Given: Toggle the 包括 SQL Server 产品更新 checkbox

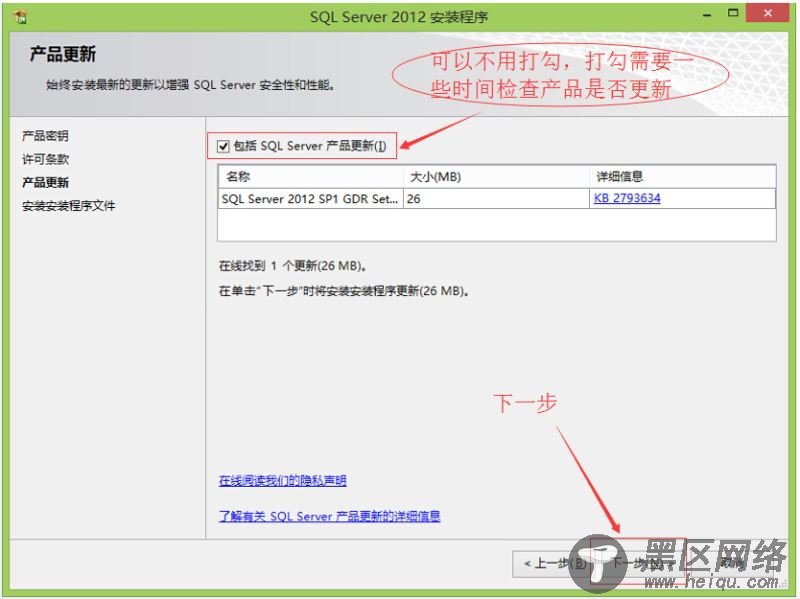Looking at the screenshot, I should click(223, 146).
